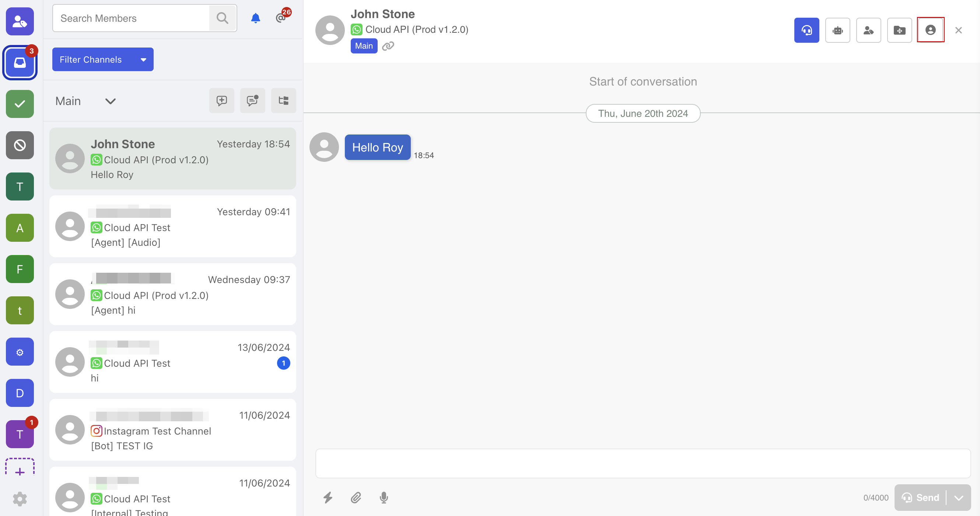Click the assign member icon in the chat header
The image size is (980, 516).
(868, 30)
